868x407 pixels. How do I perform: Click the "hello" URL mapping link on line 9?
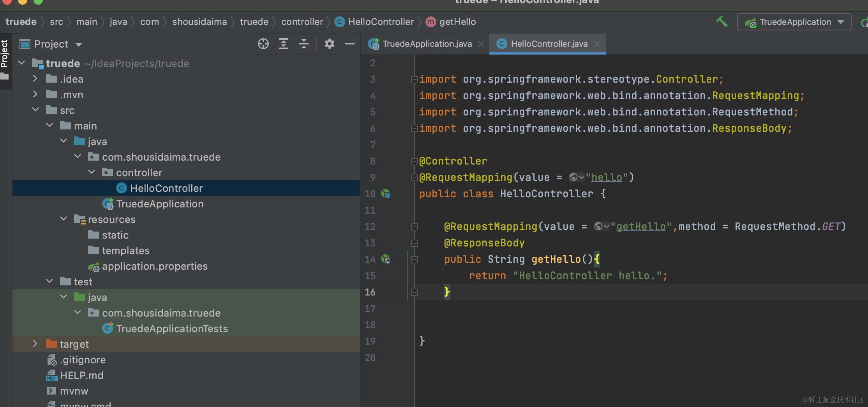pyautogui.click(x=607, y=177)
